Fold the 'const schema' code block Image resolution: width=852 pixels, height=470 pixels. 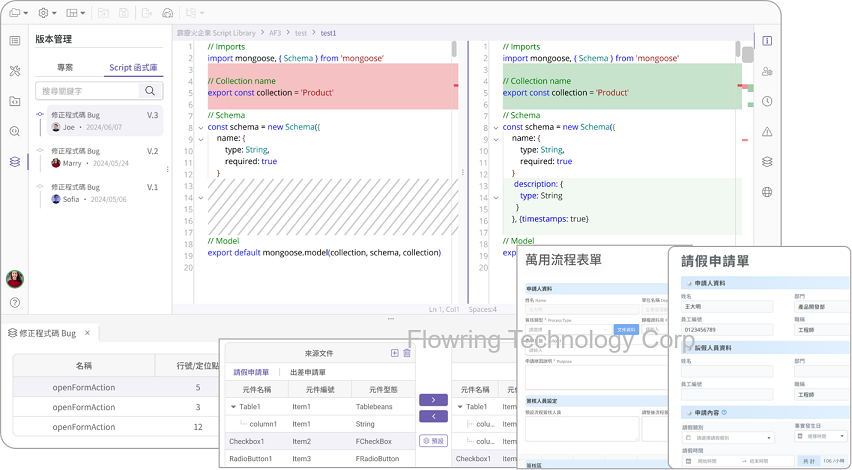[x=200, y=127]
